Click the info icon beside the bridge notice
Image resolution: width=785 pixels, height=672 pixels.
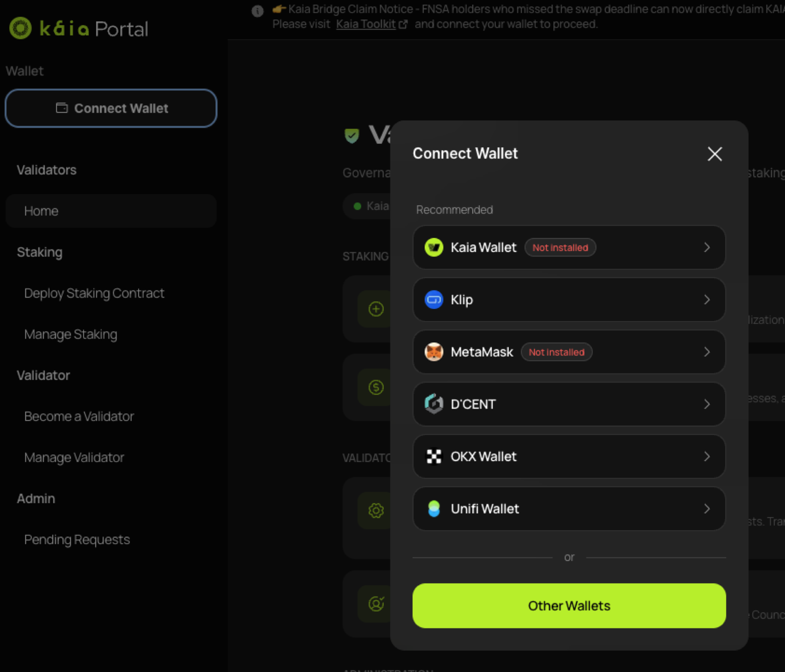click(257, 11)
